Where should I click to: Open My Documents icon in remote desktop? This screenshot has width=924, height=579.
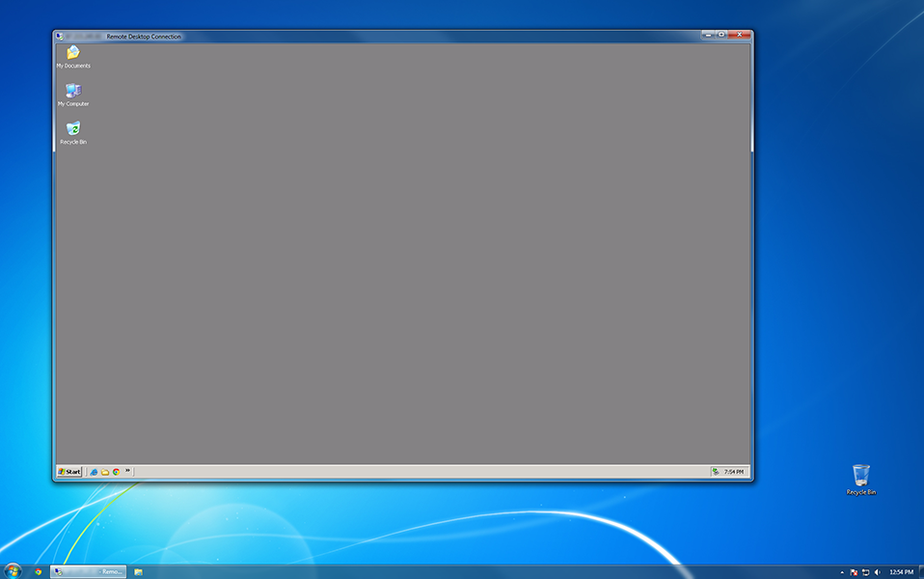pyautogui.click(x=73, y=57)
